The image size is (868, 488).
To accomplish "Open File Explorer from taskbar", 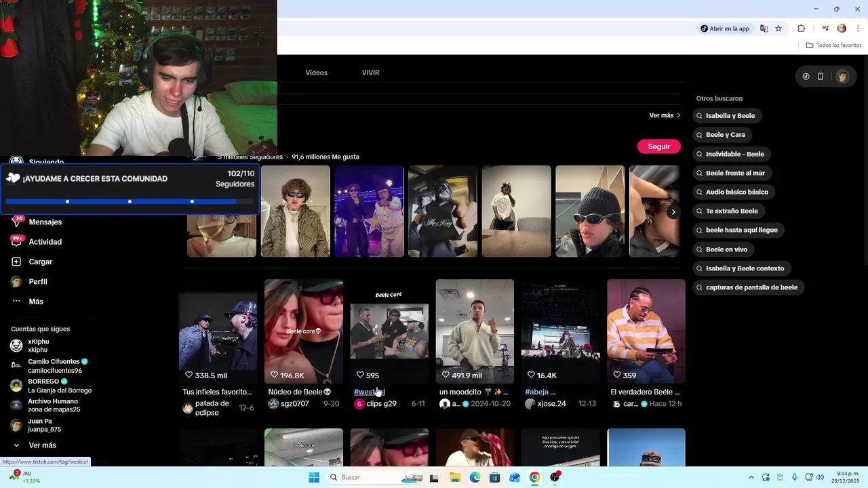I will coord(455,477).
